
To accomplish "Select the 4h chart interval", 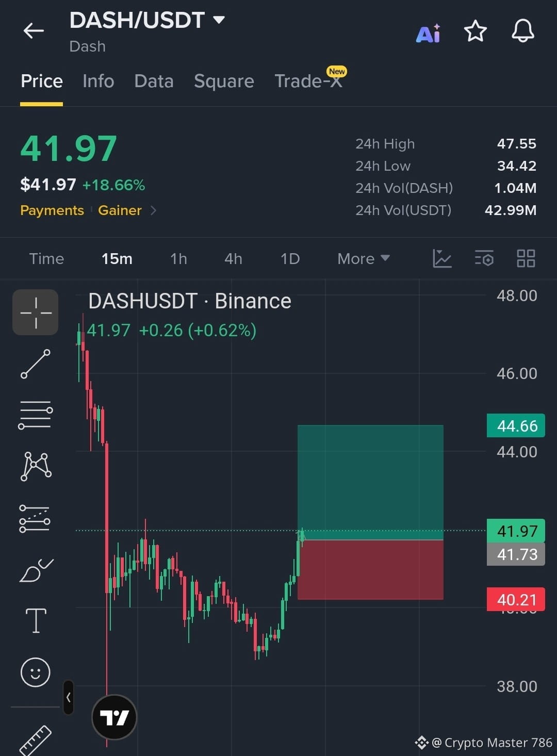I will [233, 258].
